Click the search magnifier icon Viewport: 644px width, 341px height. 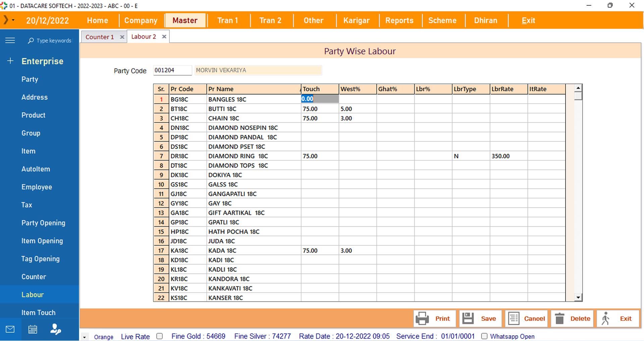click(31, 41)
